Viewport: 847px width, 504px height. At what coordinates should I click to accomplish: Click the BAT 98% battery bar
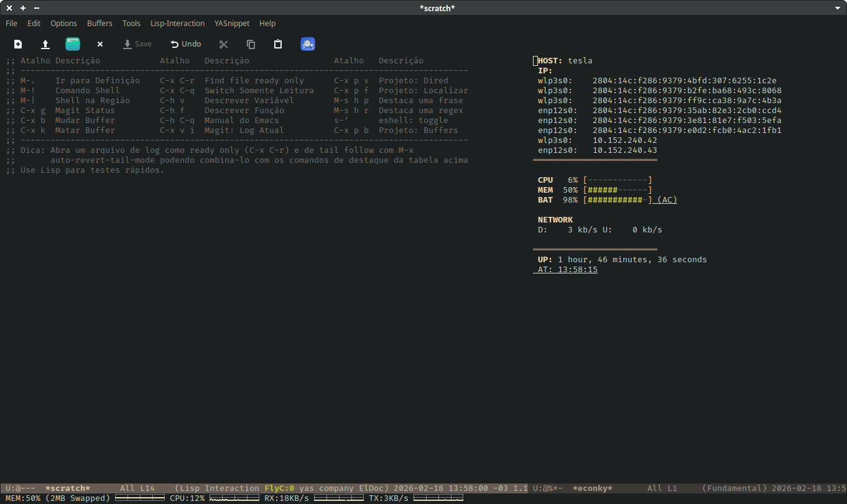tap(618, 200)
